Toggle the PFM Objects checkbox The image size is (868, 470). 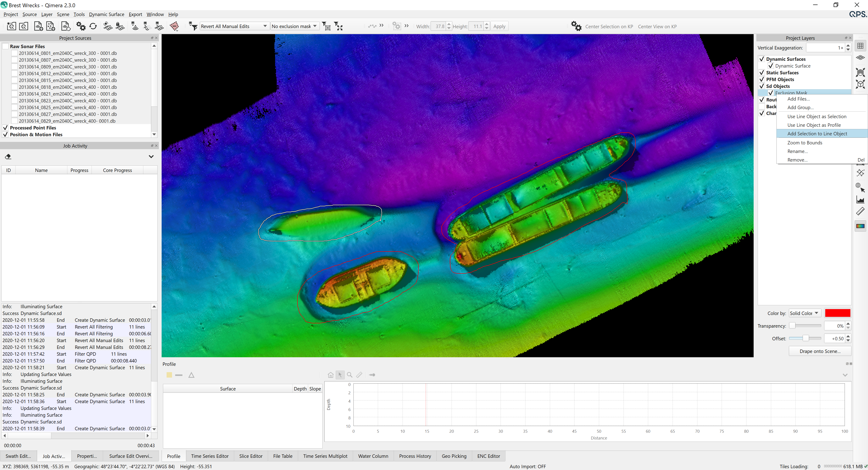coord(762,80)
